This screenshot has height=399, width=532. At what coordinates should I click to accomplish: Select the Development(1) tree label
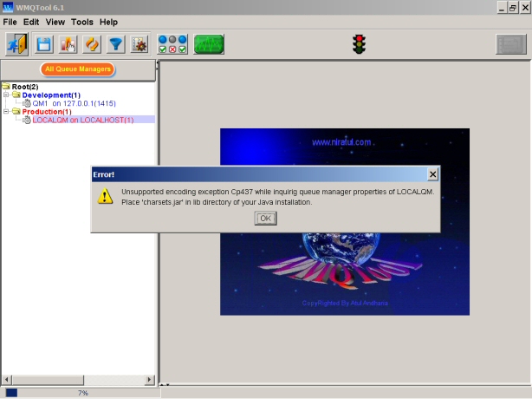[51, 95]
